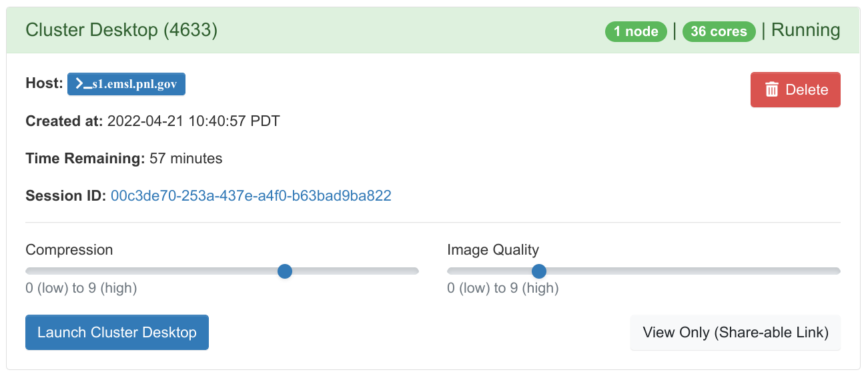Click the Compression slider handle
Screen dimensions: 868x376
click(x=285, y=271)
